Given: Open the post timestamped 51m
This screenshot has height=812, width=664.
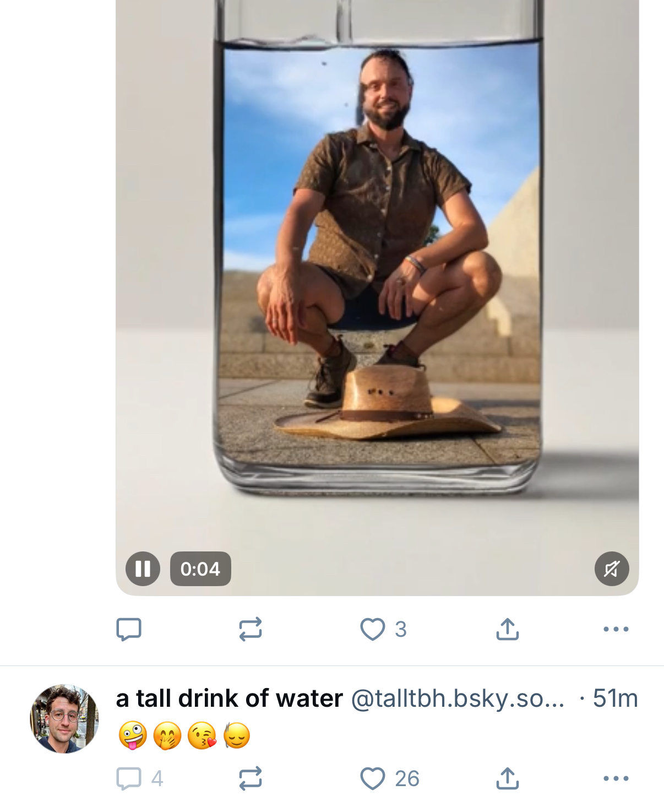Looking at the screenshot, I should (615, 699).
